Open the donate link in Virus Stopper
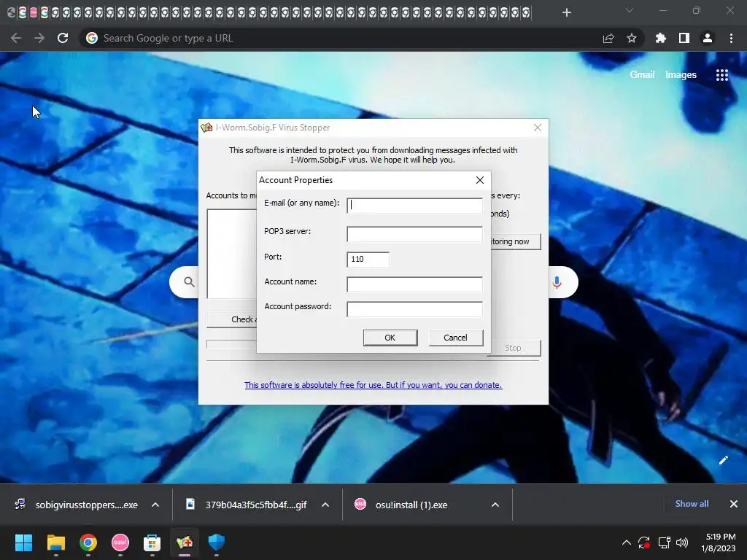This screenshot has width=747, height=560. (373, 385)
